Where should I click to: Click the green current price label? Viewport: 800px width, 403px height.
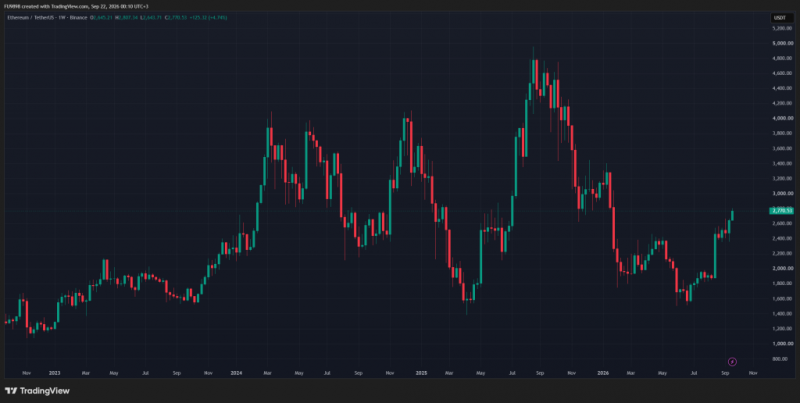click(x=781, y=211)
